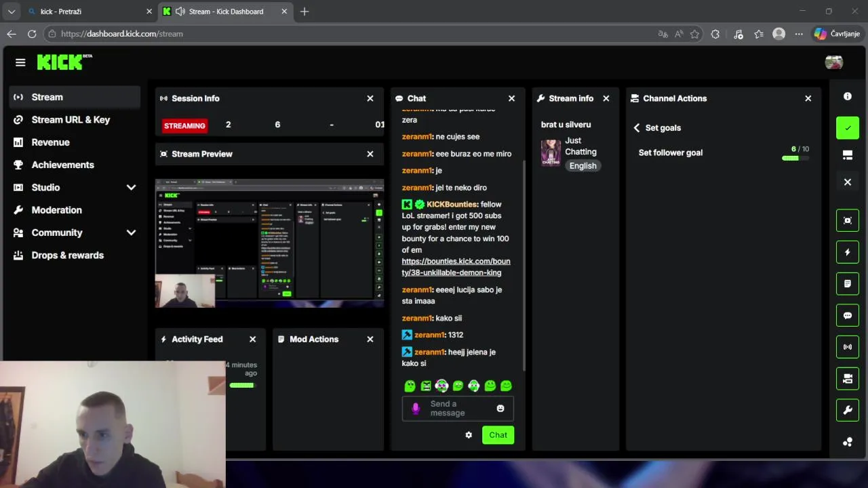
Task: Click Set follower goal option
Action: point(671,152)
